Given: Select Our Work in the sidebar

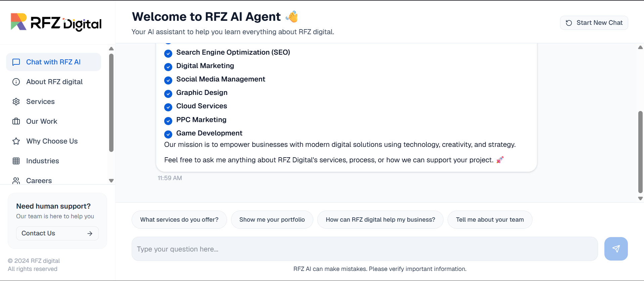Looking at the screenshot, I should [x=53, y=121].
